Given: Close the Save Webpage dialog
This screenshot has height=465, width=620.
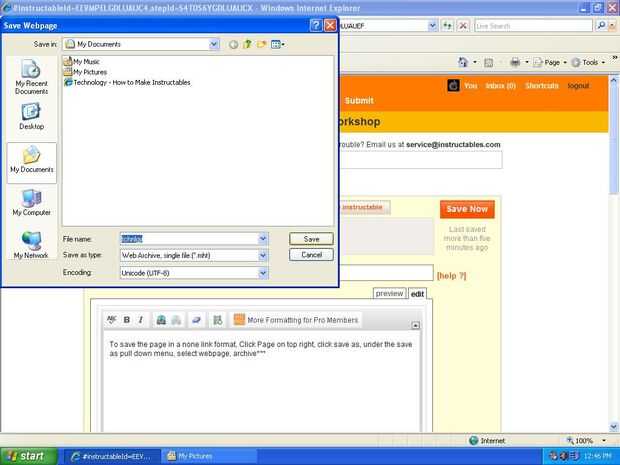Looking at the screenshot, I should coord(330,26).
